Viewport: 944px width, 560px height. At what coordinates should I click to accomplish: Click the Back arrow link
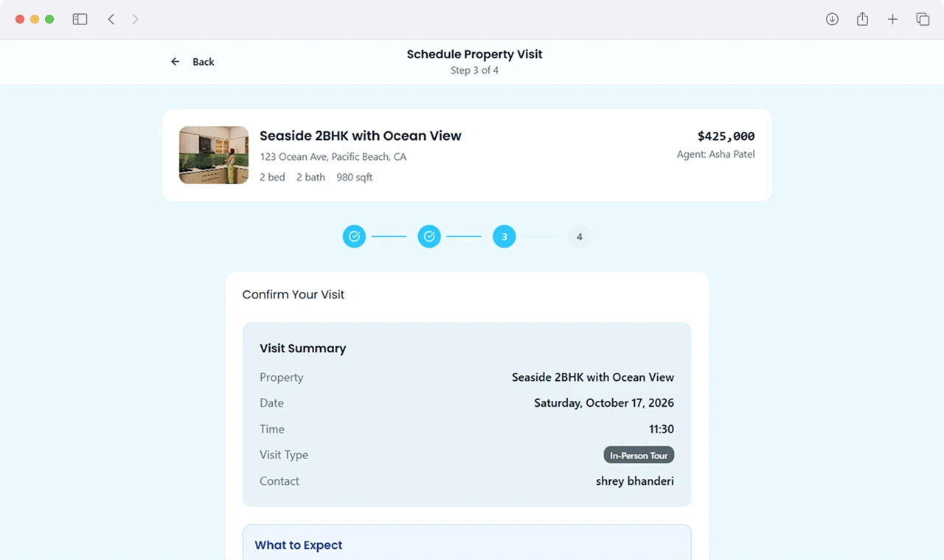tap(192, 62)
